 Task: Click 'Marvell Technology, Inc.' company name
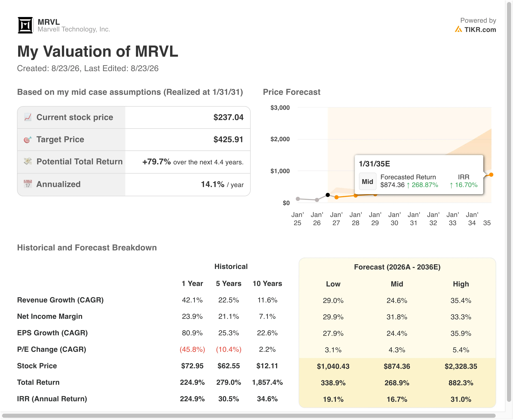pyautogui.click(x=74, y=29)
